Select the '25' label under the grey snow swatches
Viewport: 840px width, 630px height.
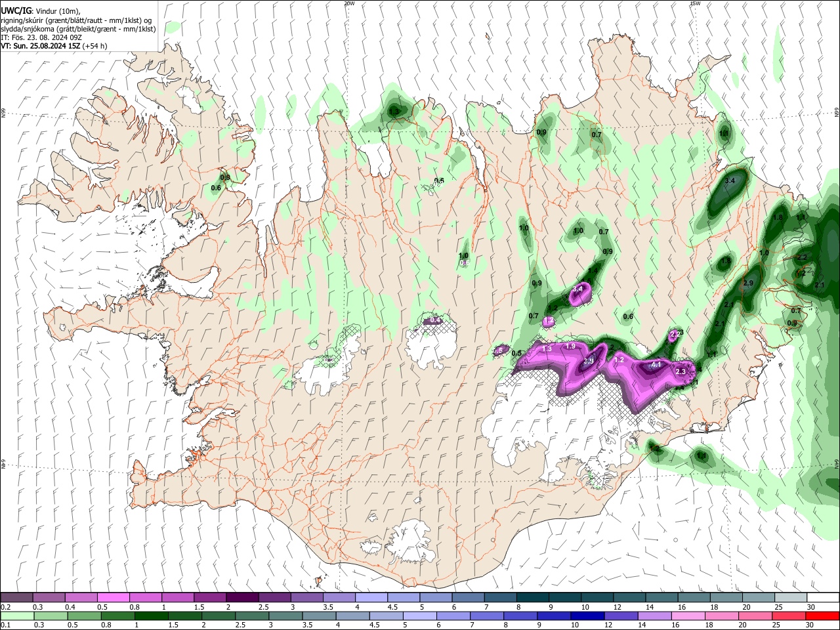(x=778, y=607)
